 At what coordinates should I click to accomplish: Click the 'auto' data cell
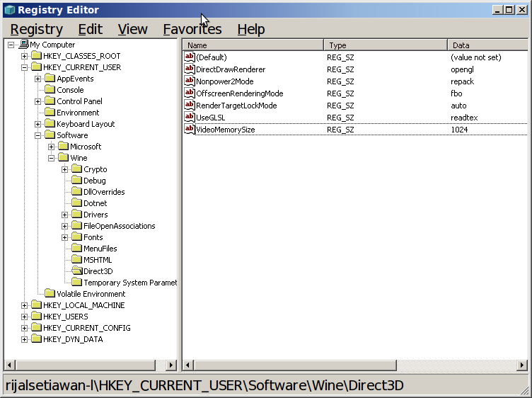[x=458, y=106]
